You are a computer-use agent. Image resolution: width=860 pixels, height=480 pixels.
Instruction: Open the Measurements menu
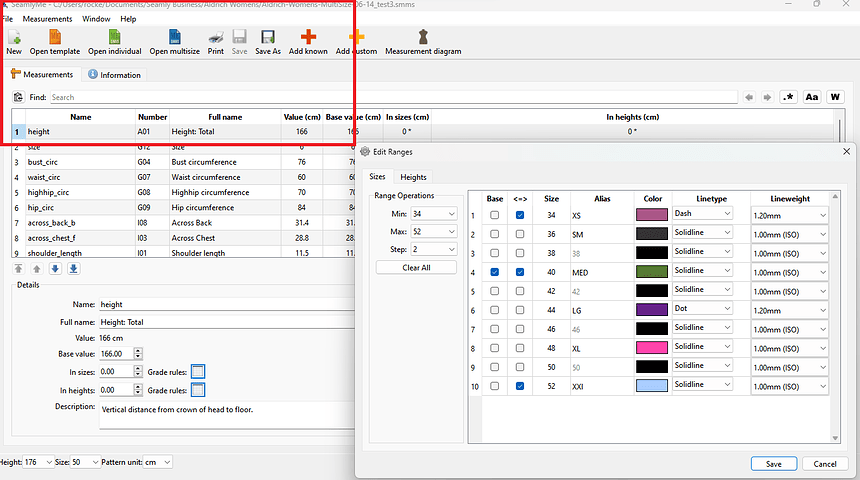click(47, 19)
